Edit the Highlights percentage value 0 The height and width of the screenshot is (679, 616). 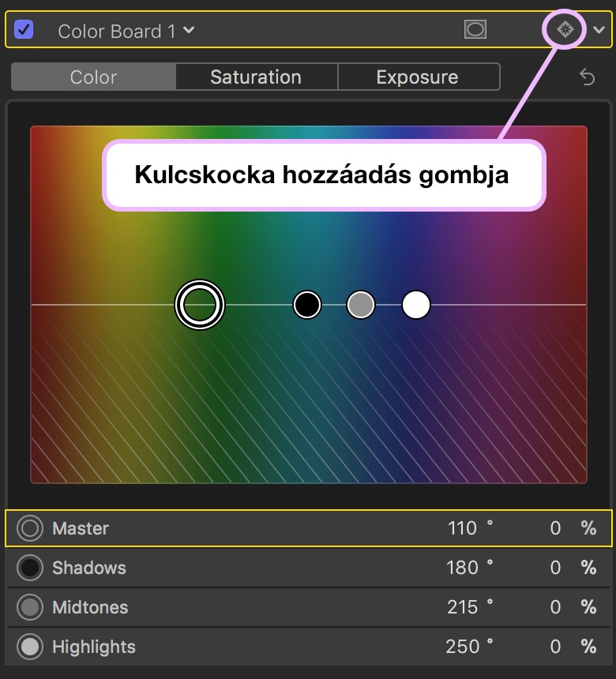tap(555, 647)
